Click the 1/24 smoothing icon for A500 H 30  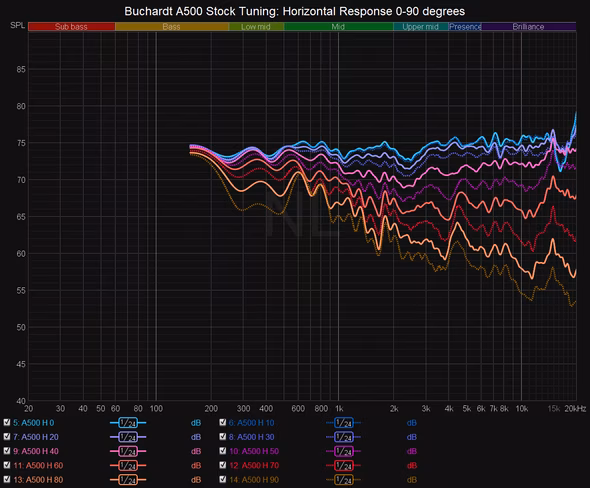(344, 437)
